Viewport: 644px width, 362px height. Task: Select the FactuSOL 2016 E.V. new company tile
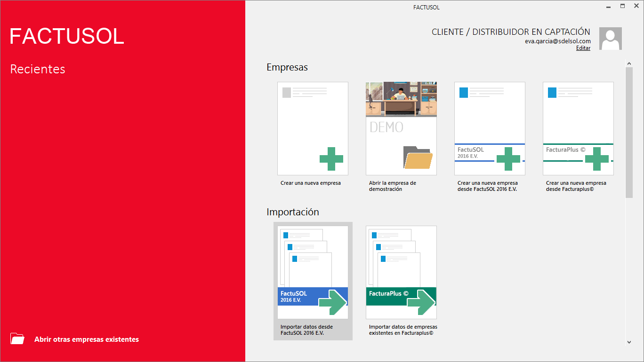[x=490, y=128]
